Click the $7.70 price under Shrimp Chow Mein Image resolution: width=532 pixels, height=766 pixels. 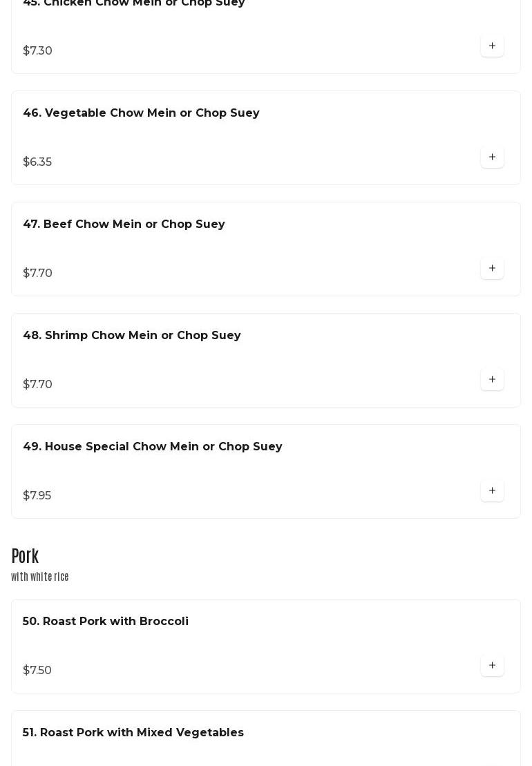point(37,385)
